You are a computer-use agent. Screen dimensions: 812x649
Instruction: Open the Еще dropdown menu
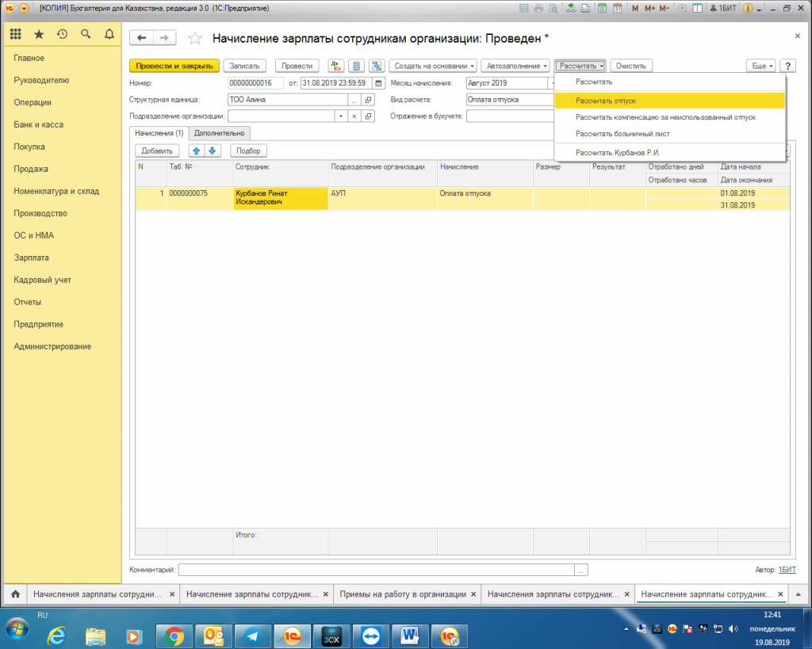(760, 66)
